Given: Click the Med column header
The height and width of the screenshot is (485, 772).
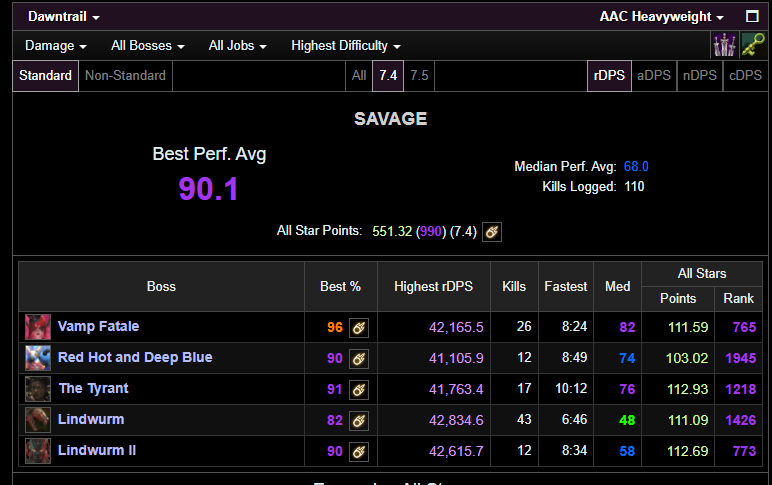Looking at the screenshot, I should tap(617, 287).
